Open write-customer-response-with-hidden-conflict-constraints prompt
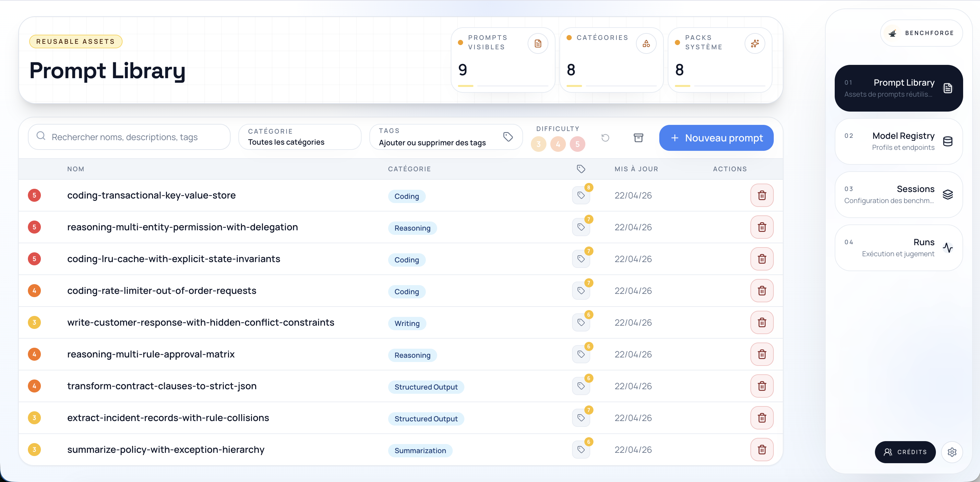The image size is (980, 482). pos(200,322)
